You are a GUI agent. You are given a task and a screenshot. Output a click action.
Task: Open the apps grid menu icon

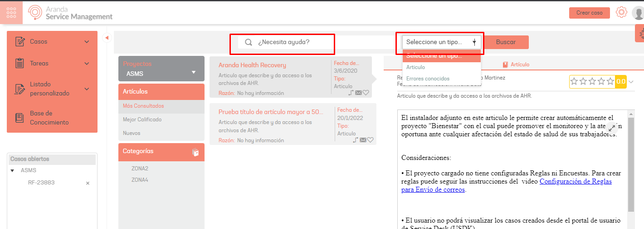coord(11,12)
